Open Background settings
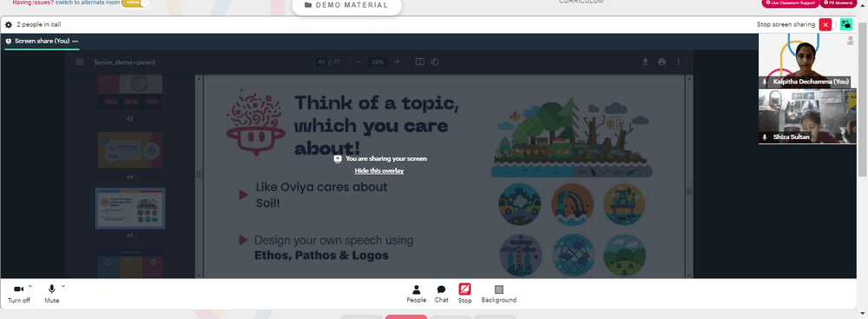The image size is (868, 319). click(499, 294)
